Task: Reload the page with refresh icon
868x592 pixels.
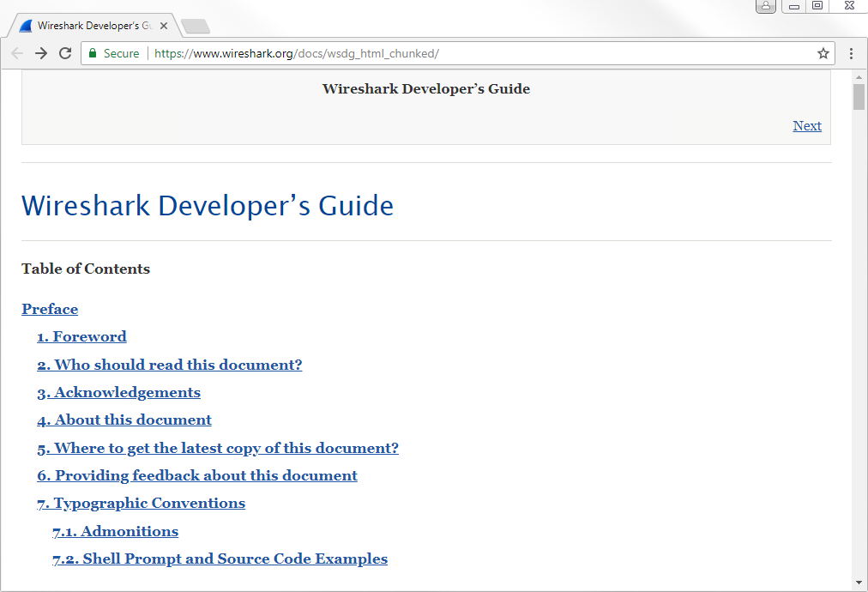Action: 65,53
